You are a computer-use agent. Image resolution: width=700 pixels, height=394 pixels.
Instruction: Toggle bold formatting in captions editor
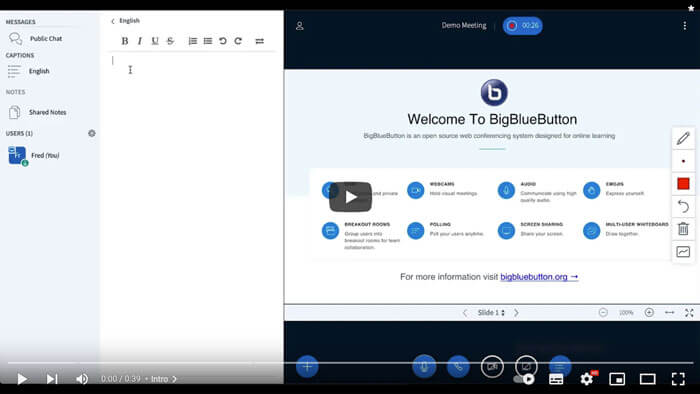pyautogui.click(x=125, y=41)
